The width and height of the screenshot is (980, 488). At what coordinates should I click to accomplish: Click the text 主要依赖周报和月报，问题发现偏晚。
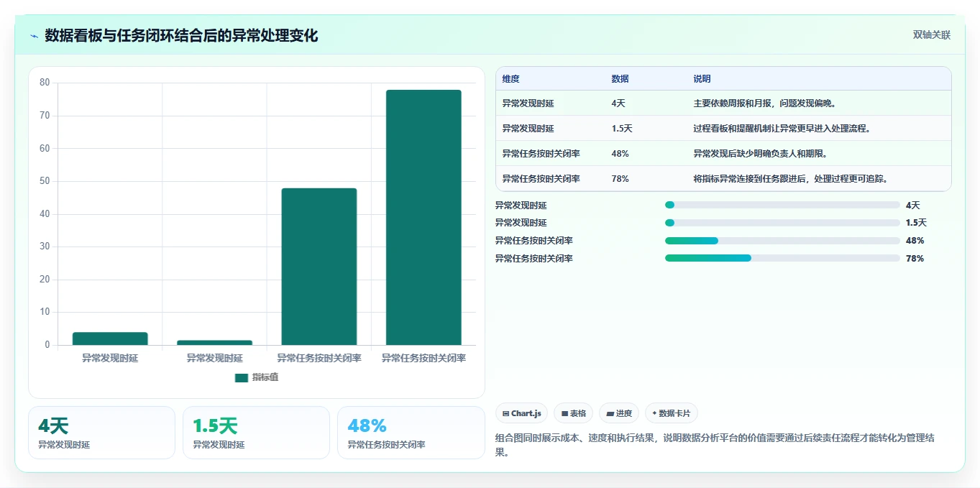pyautogui.click(x=765, y=103)
